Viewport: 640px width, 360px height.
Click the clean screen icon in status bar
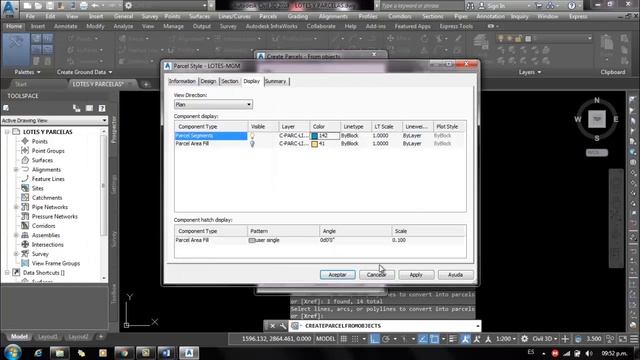pos(622,339)
